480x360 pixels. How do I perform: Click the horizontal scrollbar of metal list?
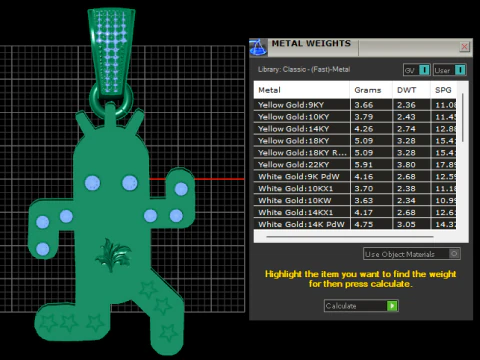click(350, 237)
